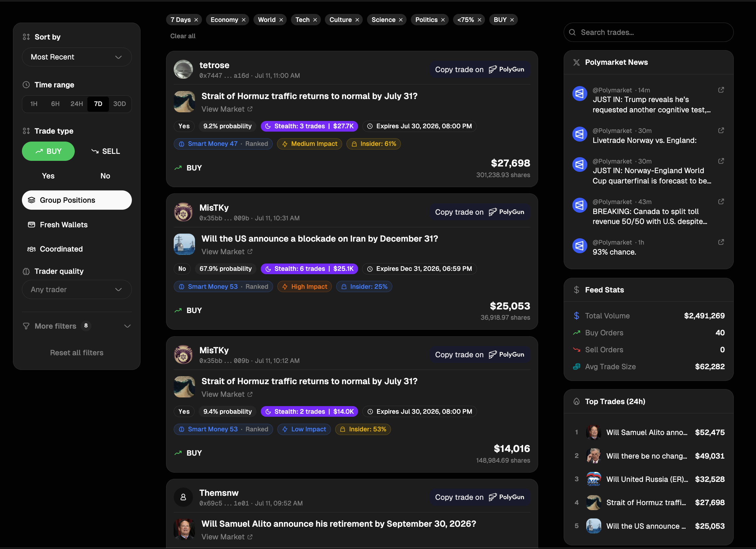Click Stealth: 6 trades badge
This screenshot has height=549, width=756.
click(309, 269)
